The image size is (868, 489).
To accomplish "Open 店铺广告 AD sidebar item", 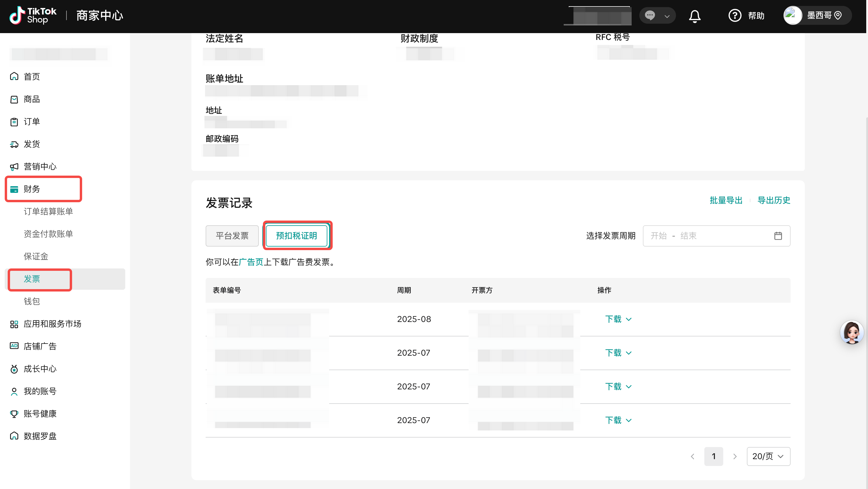I will [40, 346].
